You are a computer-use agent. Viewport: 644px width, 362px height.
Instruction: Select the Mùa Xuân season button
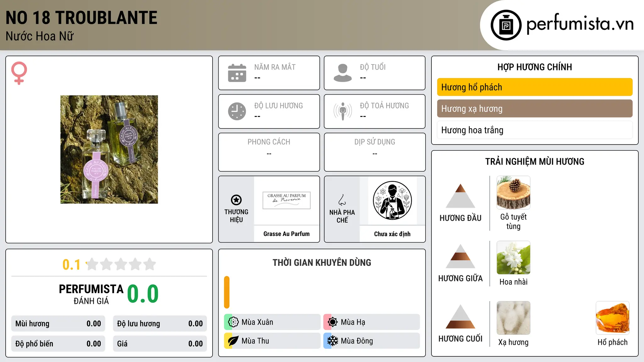pos(272,322)
